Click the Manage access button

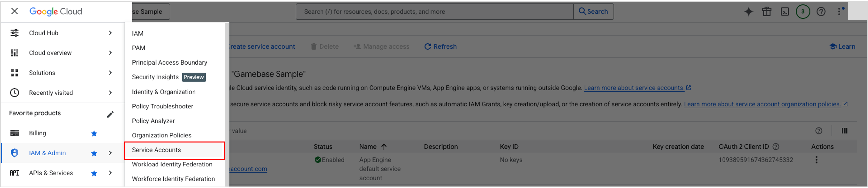click(381, 47)
